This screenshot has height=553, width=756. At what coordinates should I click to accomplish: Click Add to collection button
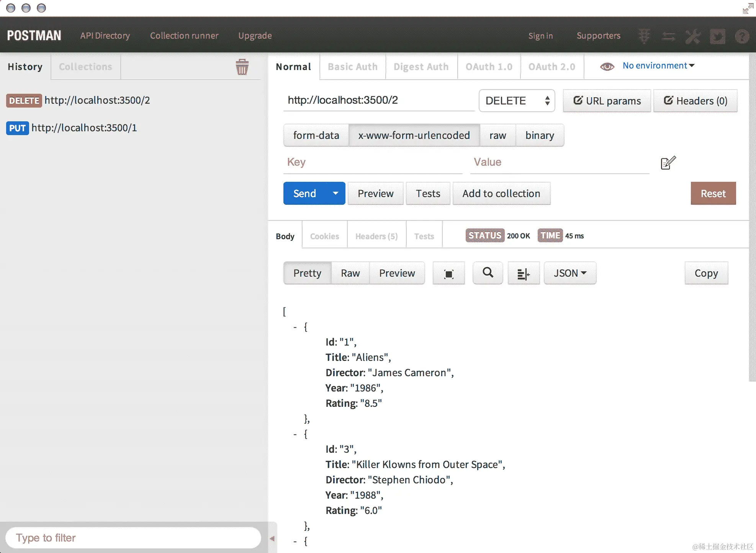[501, 194]
